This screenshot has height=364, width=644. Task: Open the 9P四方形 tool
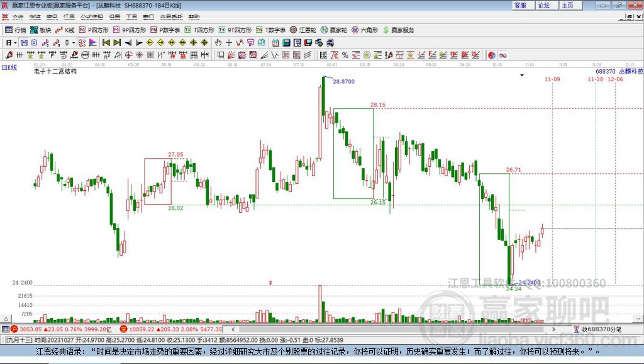130,30
